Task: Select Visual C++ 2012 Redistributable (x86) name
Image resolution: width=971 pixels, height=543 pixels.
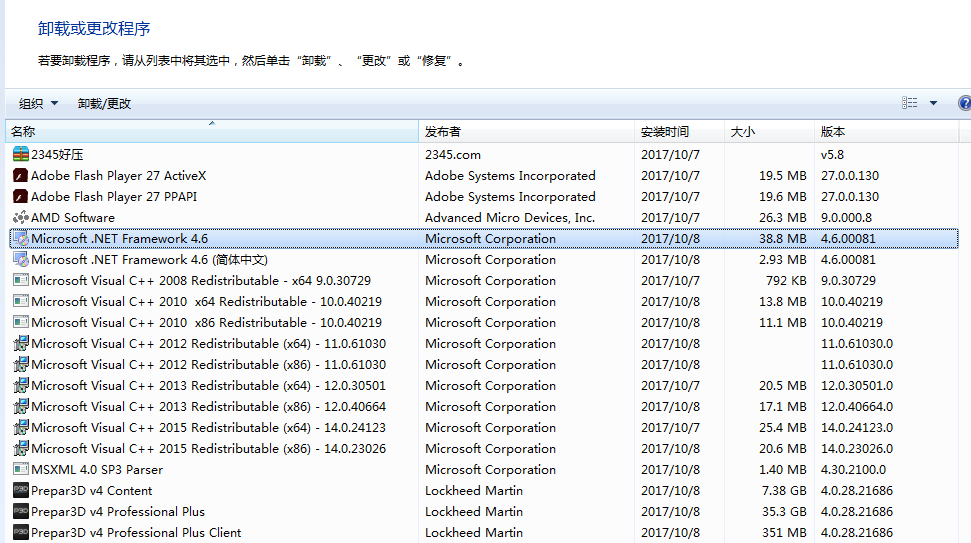Action: click(208, 365)
